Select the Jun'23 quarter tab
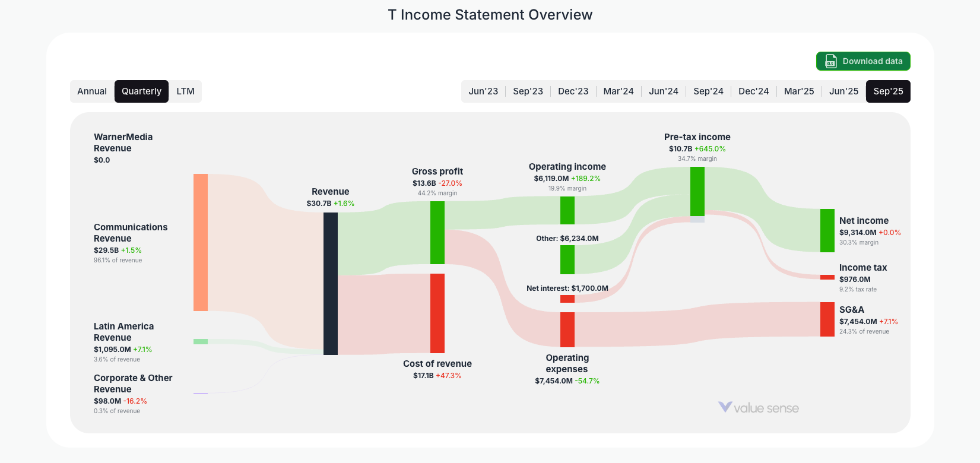The height and width of the screenshot is (463, 980). 483,91
